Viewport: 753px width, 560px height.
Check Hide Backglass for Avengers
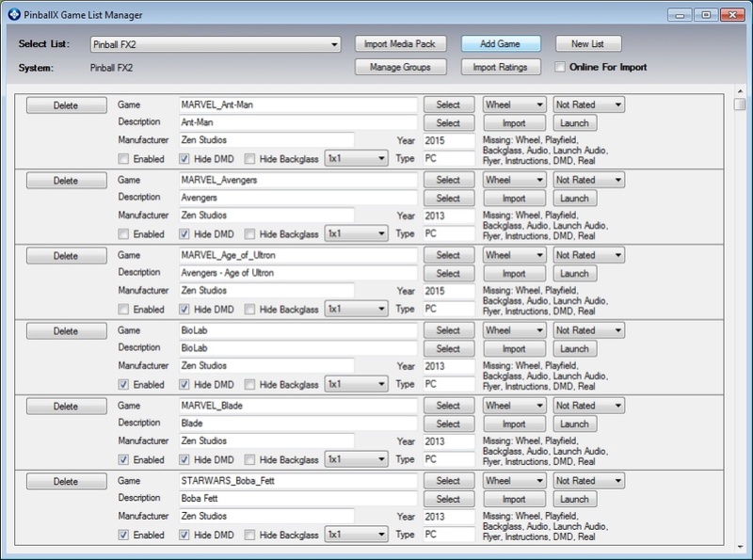click(249, 234)
